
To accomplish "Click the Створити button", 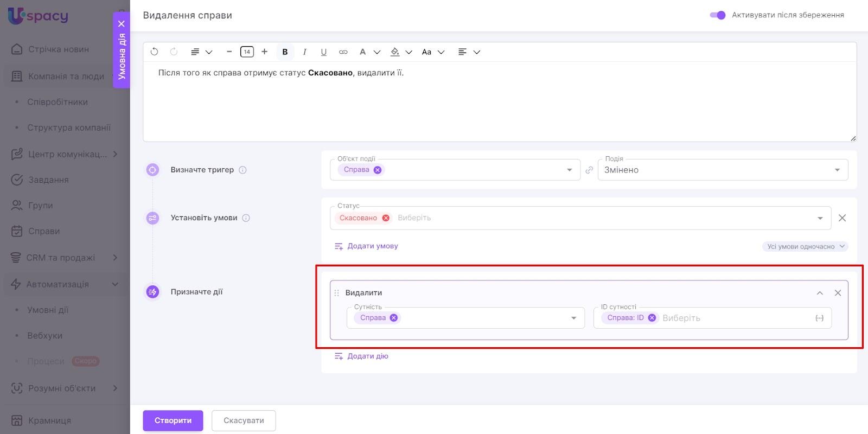I will (x=173, y=420).
